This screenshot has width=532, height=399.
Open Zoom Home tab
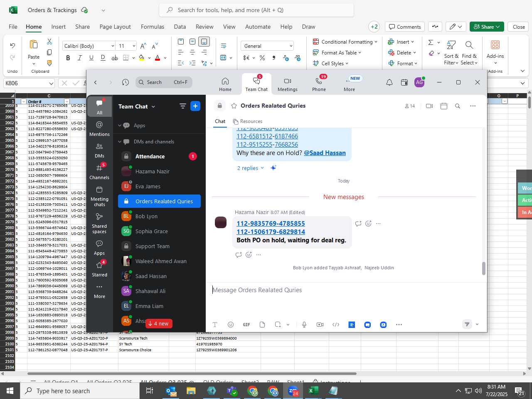(x=225, y=84)
